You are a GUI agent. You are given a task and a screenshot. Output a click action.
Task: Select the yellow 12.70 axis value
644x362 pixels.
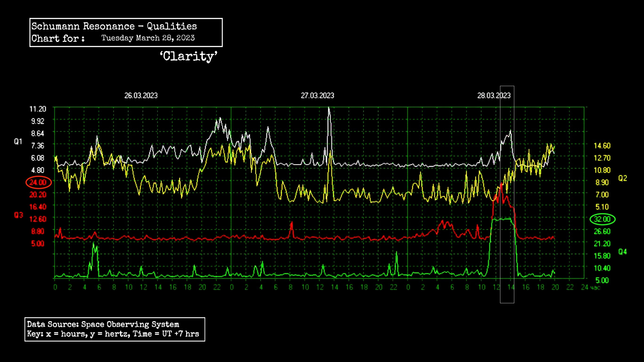602,158
